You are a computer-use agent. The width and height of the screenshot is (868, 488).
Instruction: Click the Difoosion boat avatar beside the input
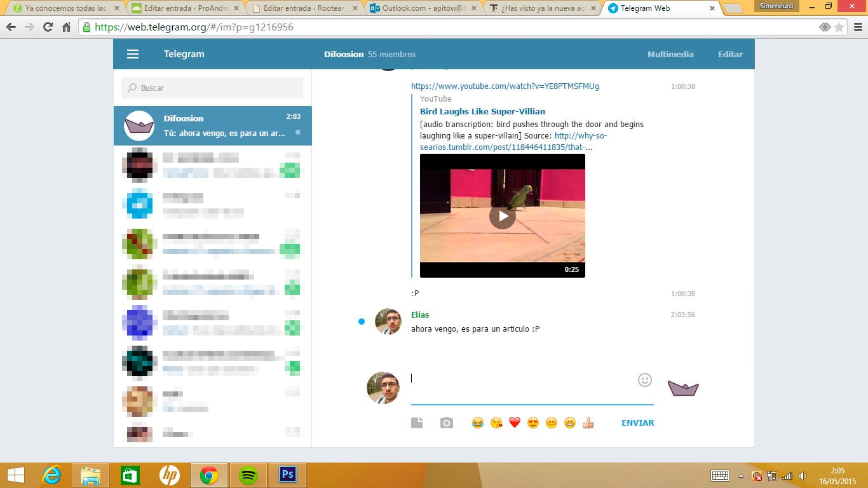[683, 388]
